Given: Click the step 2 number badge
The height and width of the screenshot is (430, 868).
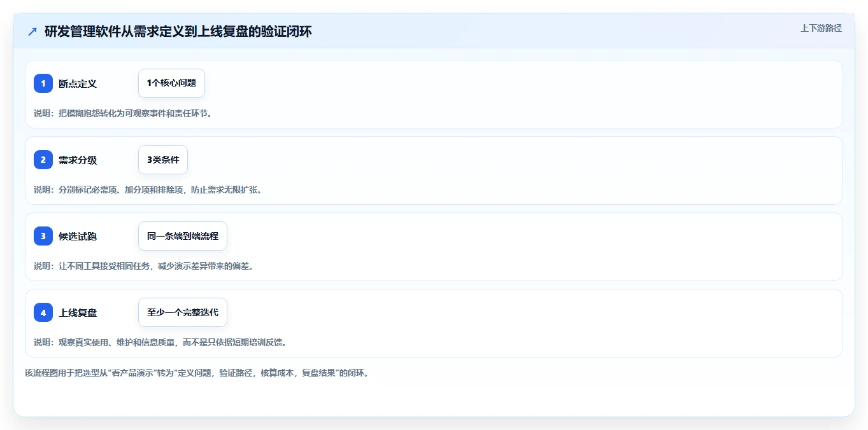Looking at the screenshot, I should click(43, 160).
